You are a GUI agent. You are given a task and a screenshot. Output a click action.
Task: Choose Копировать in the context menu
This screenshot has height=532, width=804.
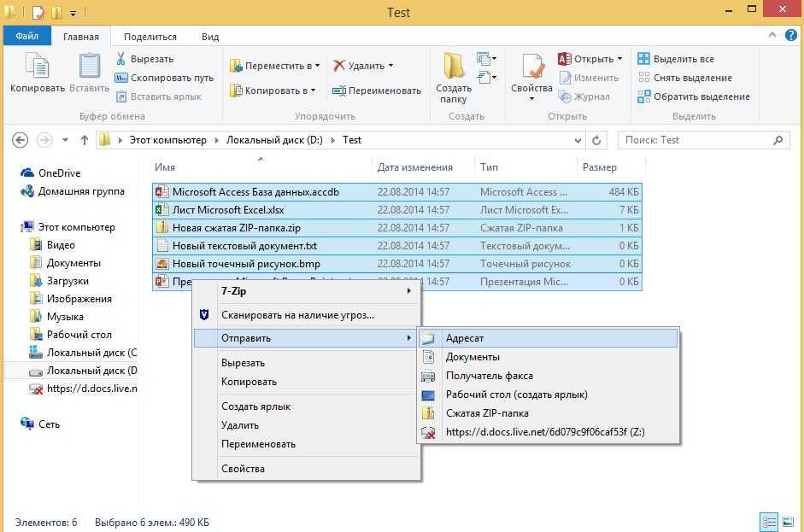pos(306,382)
